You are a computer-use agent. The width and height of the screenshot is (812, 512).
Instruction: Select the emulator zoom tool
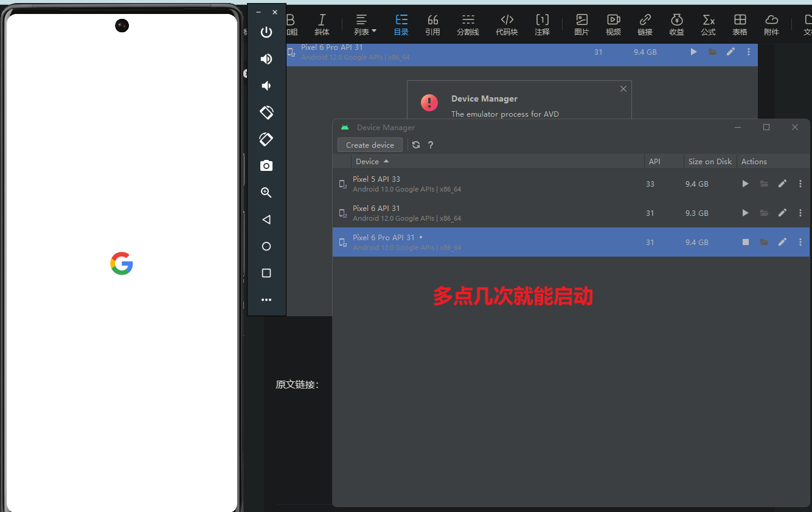266,192
